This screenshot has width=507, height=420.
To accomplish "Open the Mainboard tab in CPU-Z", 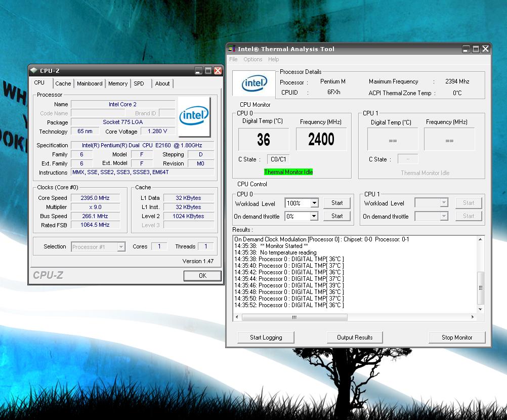I will pyautogui.click(x=90, y=83).
